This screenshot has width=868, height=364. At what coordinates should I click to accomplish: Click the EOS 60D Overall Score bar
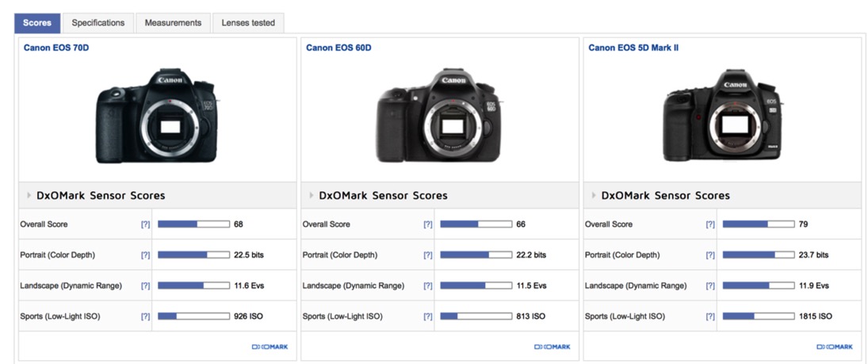476,224
